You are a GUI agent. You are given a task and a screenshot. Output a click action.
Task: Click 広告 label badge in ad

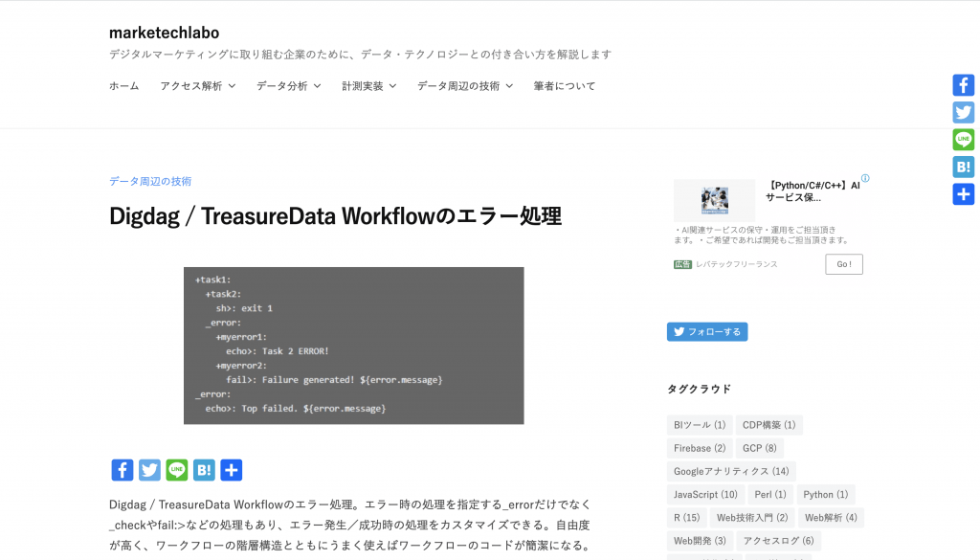click(682, 264)
